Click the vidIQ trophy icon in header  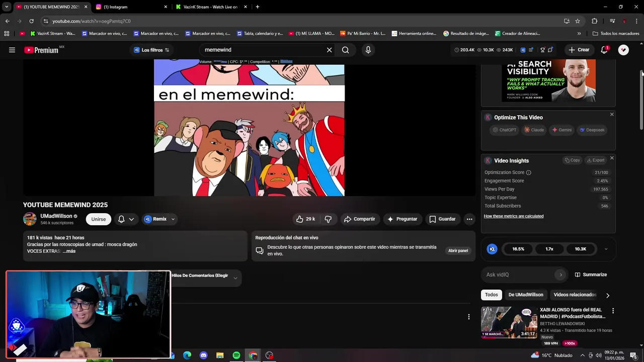coord(542,50)
